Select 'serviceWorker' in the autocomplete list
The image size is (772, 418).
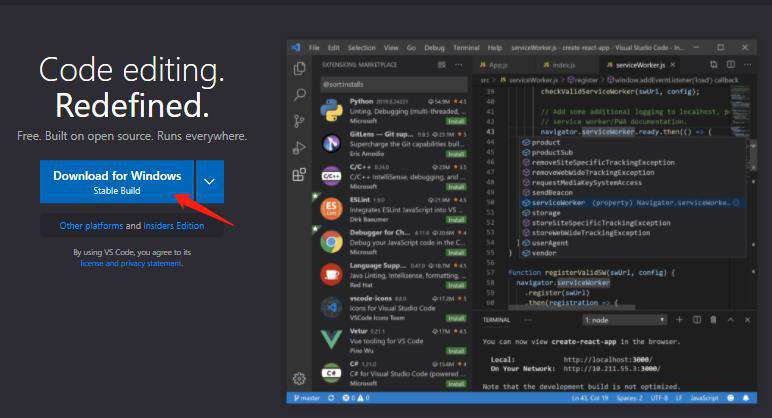tap(633, 202)
